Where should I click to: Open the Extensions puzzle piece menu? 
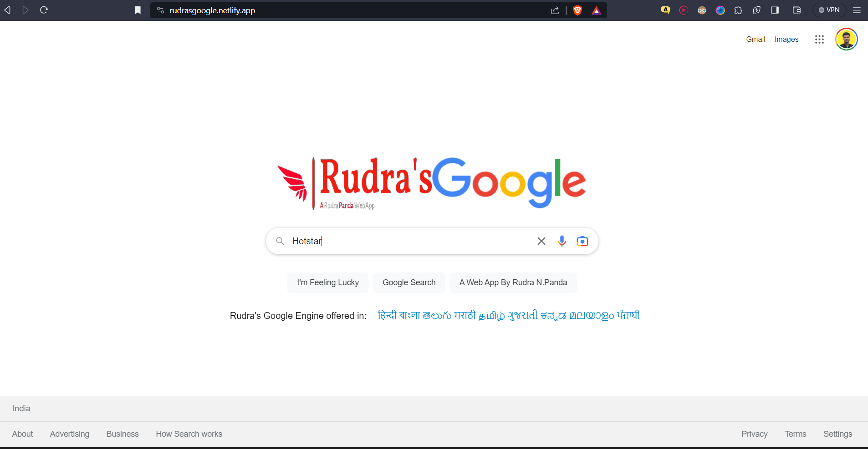[738, 10]
